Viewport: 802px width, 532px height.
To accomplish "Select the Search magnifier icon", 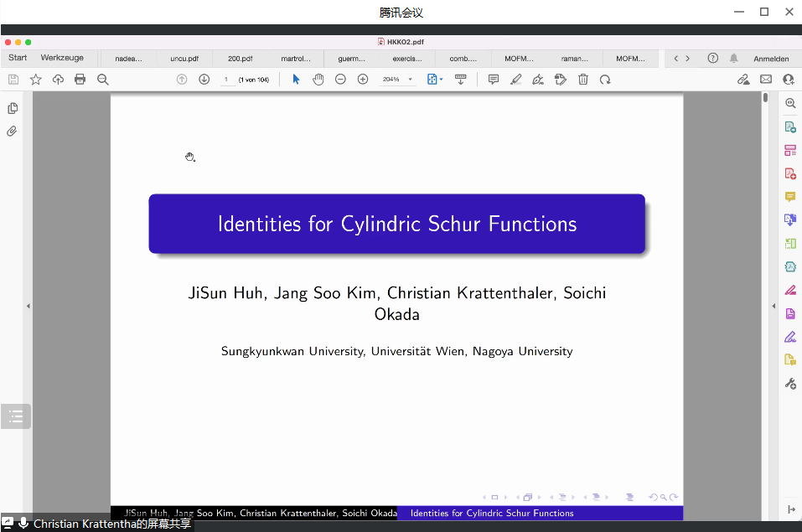I will click(102, 79).
